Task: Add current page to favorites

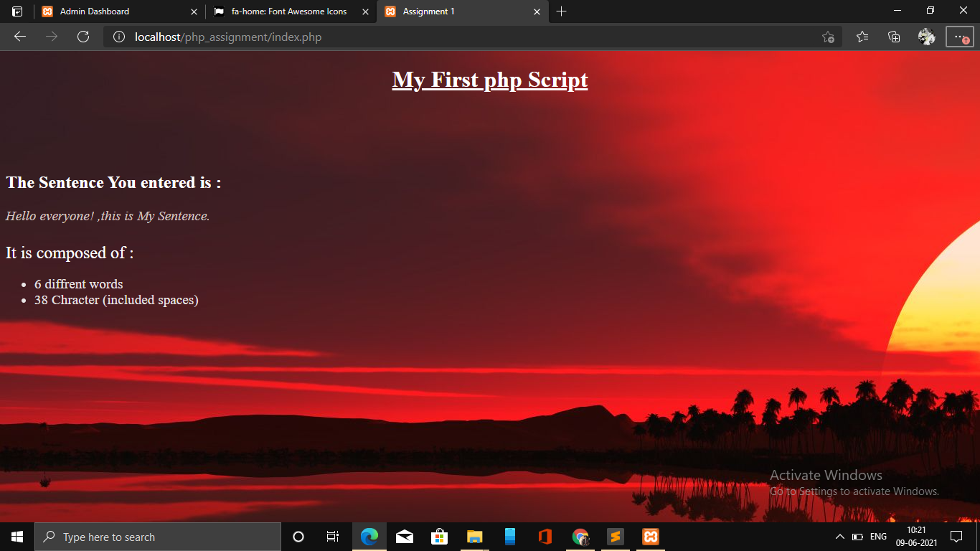Action: [829, 37]
